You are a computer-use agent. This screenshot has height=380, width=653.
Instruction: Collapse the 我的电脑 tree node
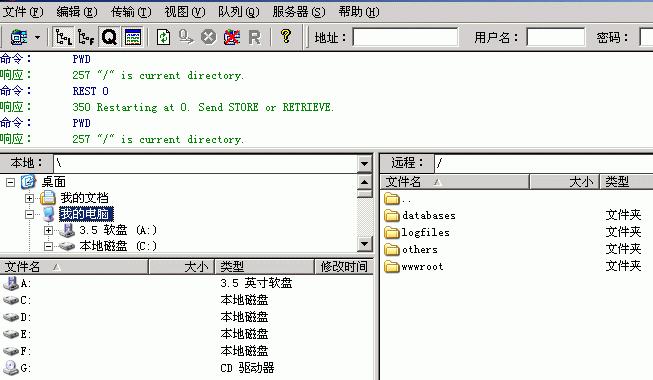[x=29, y=214]
